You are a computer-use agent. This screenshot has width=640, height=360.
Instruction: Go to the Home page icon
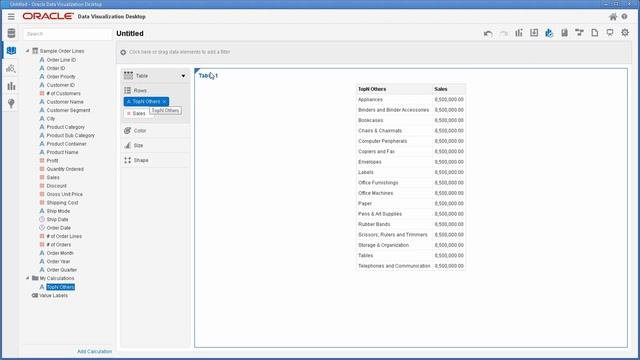(613, 17)
